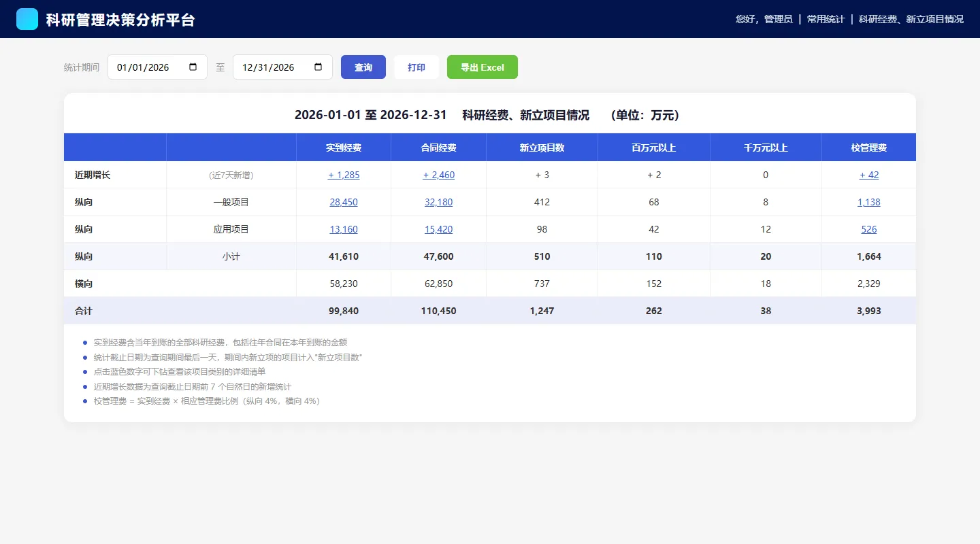Screen dimensions: 980x544
Task: Open calendar picker on start date field
Action: (x=193, y=67)
